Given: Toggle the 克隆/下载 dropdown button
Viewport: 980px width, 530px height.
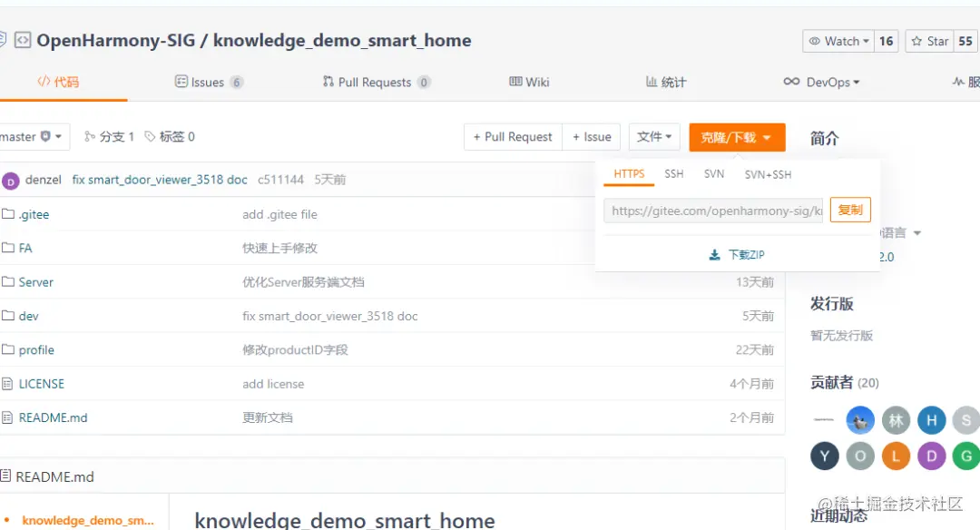Looking at the screenshot, I should (737, 137).
